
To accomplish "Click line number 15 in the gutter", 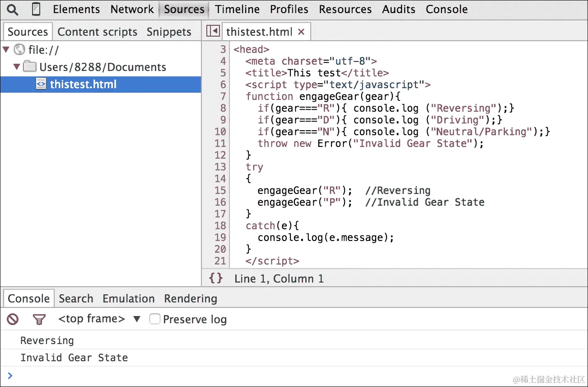I will [220, 190].
